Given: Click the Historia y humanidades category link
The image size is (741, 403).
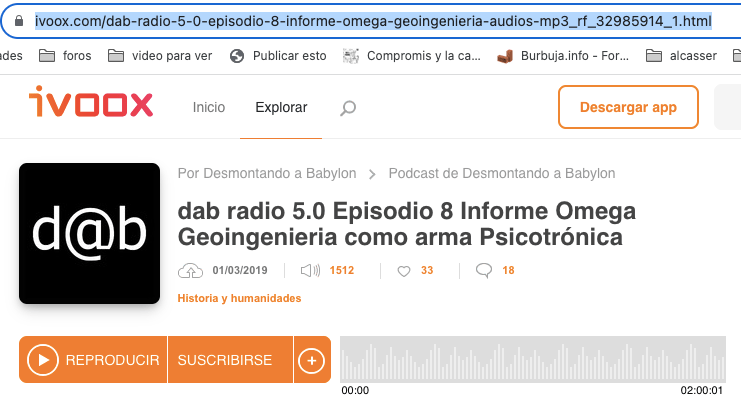Looking at the screenshot, I should pos(239,298).
